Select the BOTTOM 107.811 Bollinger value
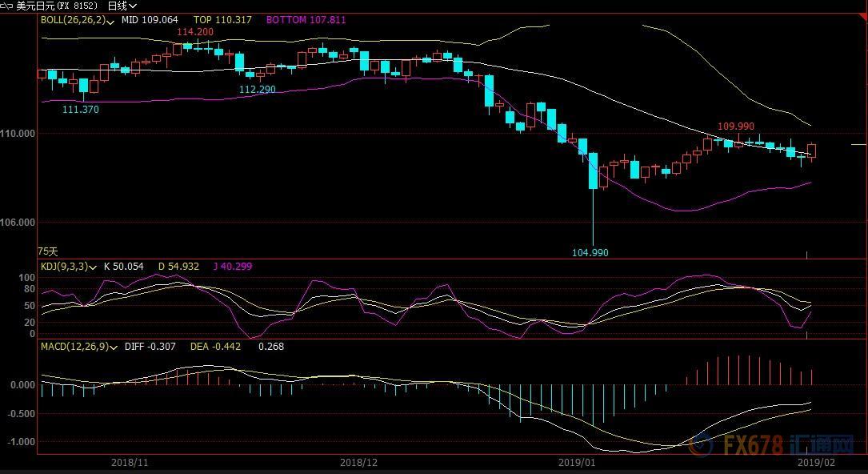Screen dimensions: 868x474 [x=306, y=20]
